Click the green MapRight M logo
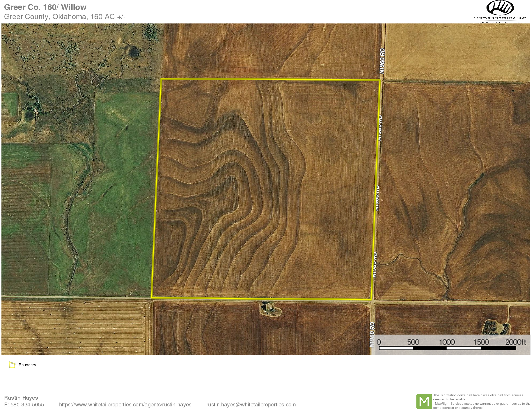The width and height of the screenshot is (532, 411). [x=424, y=401]
